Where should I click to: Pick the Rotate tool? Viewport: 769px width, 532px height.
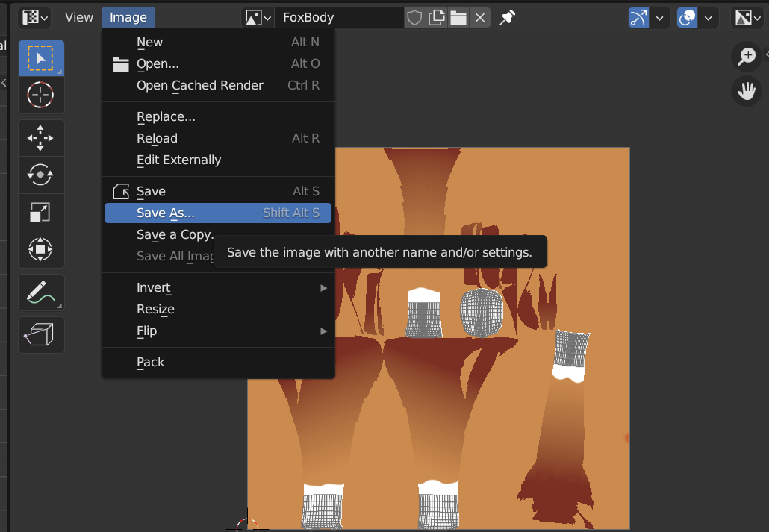pyautogui.click(x=41, y=175)
